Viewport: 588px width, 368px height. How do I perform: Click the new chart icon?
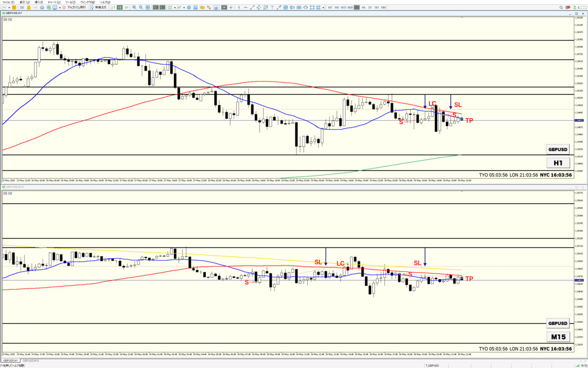(x=4, y=7)
